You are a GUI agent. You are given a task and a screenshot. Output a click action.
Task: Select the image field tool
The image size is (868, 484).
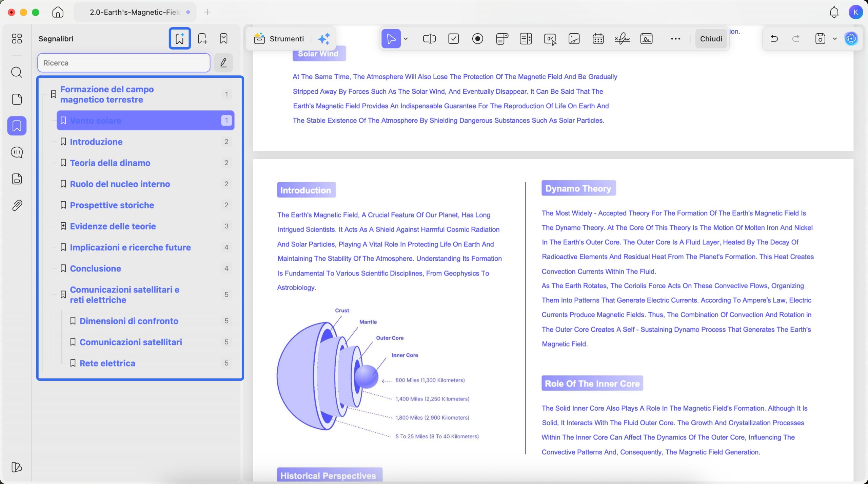pos(574,39)
